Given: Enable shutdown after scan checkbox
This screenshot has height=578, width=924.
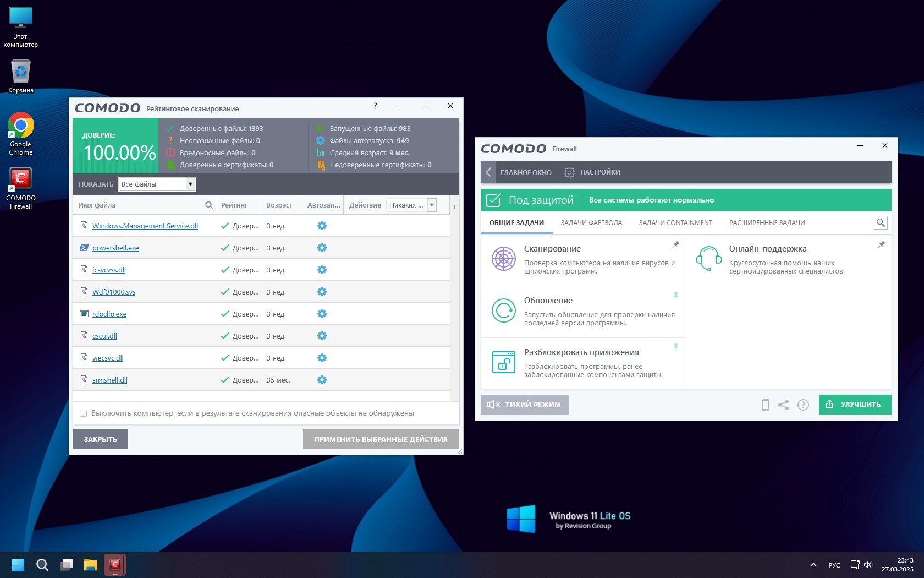Looking at the screenshot, I should (84, 413).
